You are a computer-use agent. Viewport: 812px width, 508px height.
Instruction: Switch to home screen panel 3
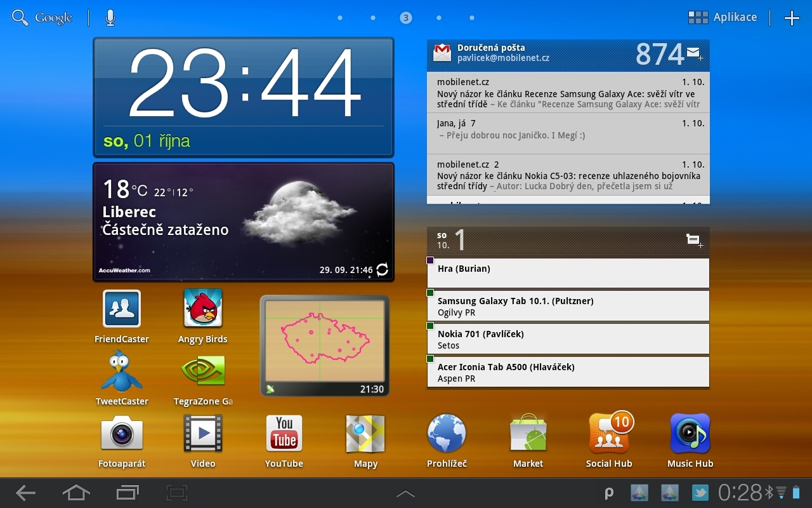405,18
